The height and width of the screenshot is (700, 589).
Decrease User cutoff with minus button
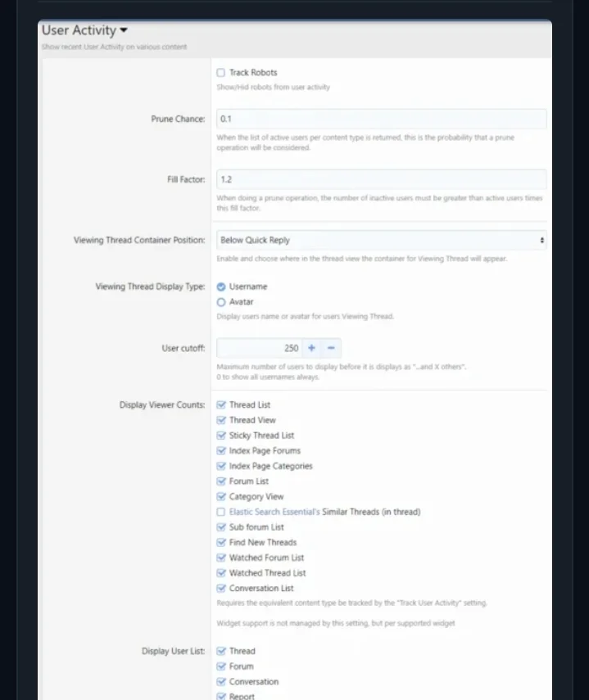pyautogui.click(x=331, y=348)
